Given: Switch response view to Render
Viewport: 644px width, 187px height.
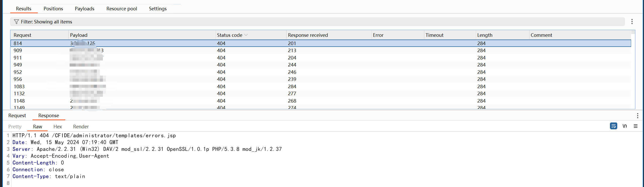Looking at the screenshot, I should (x=81, y=127).
